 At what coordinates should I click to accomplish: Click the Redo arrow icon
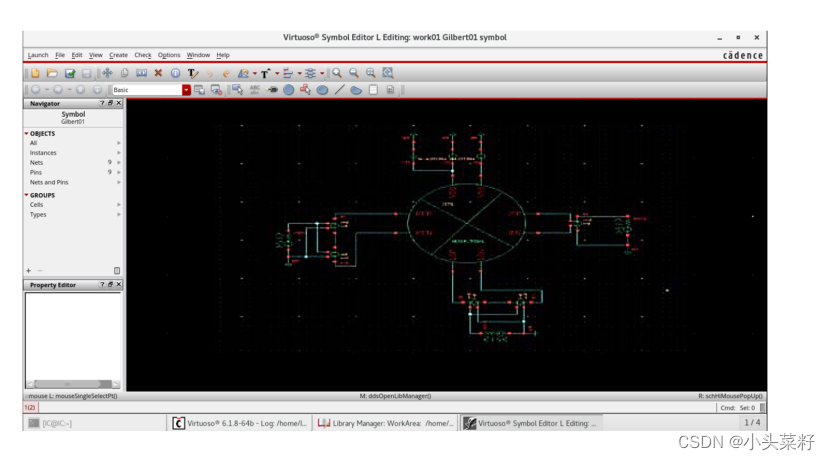(226, 74)
